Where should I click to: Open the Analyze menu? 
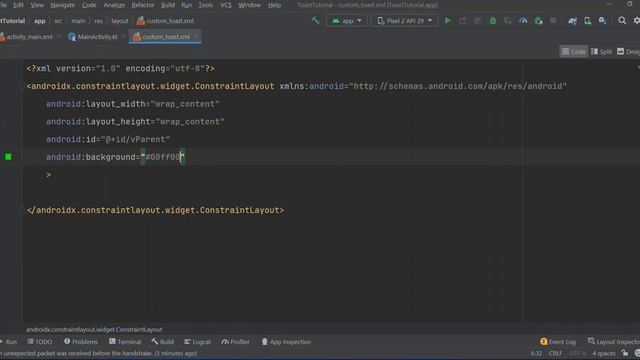[114, 5]
